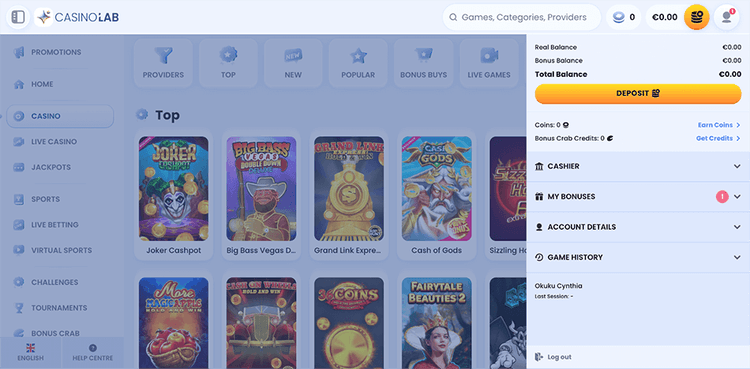
Task: Open the Joker Cashpot game thumbnail
Action: tap(174, 189)
